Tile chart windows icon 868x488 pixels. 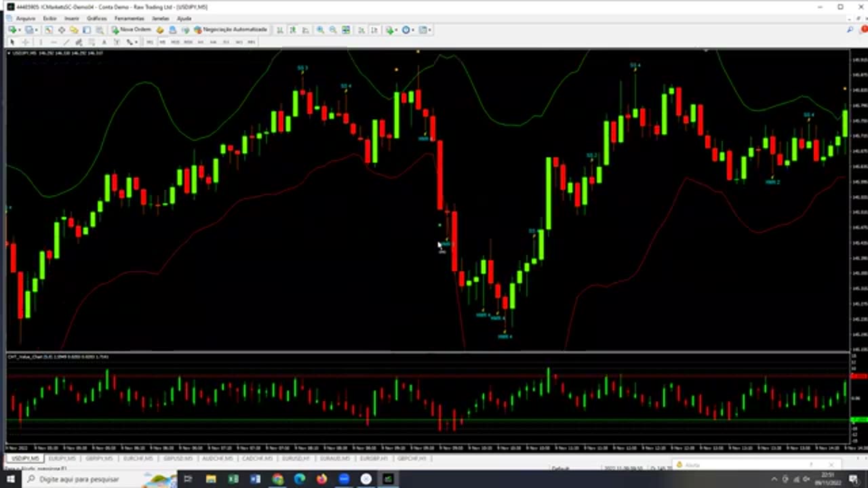(346, 30)
